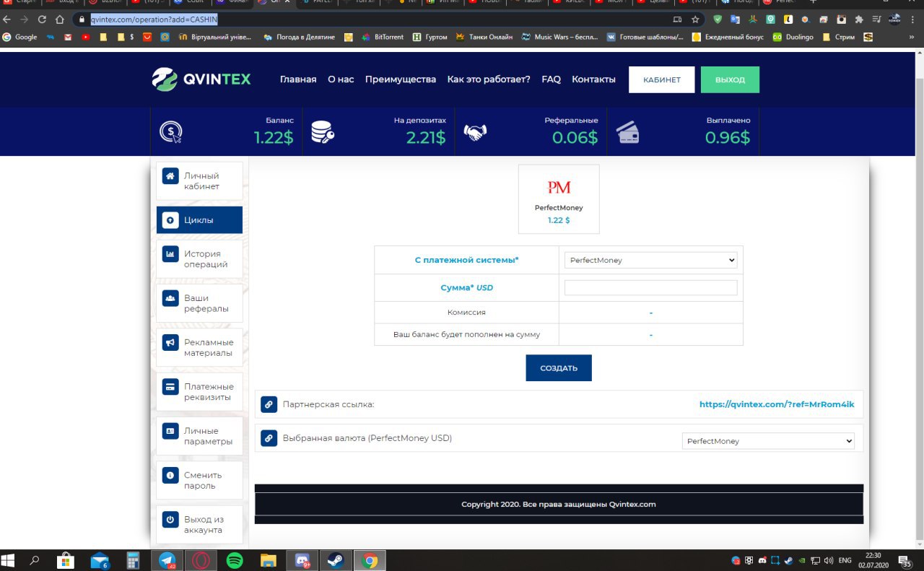Bookmark this page with star icon
924x571 pixels.
(x=695, y=19)
